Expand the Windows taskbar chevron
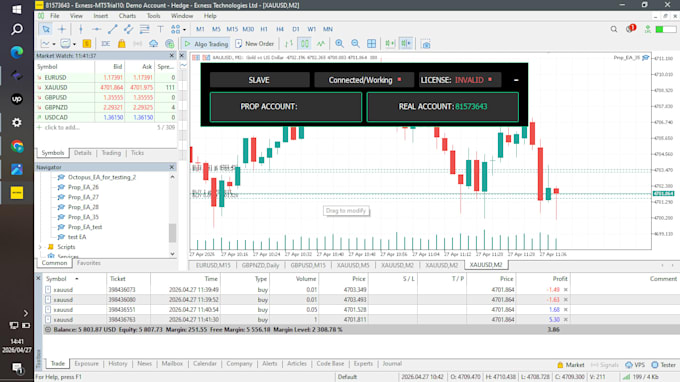680x382 pixels. pos(26,313)
